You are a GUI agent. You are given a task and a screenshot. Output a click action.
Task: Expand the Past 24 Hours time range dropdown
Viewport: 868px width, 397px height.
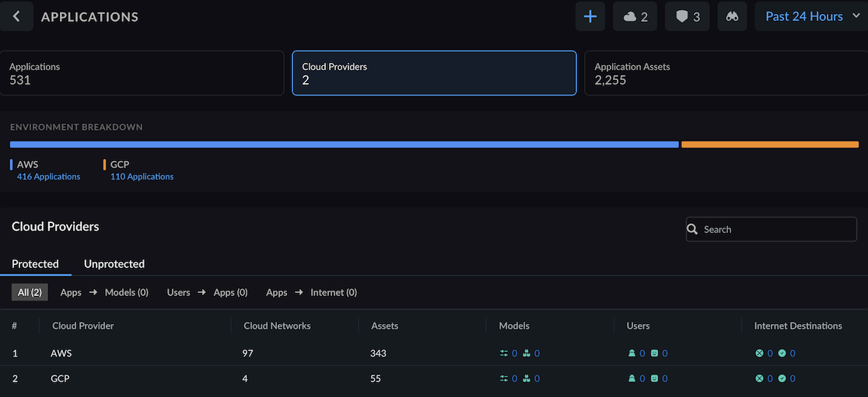(x=810, y=16)
